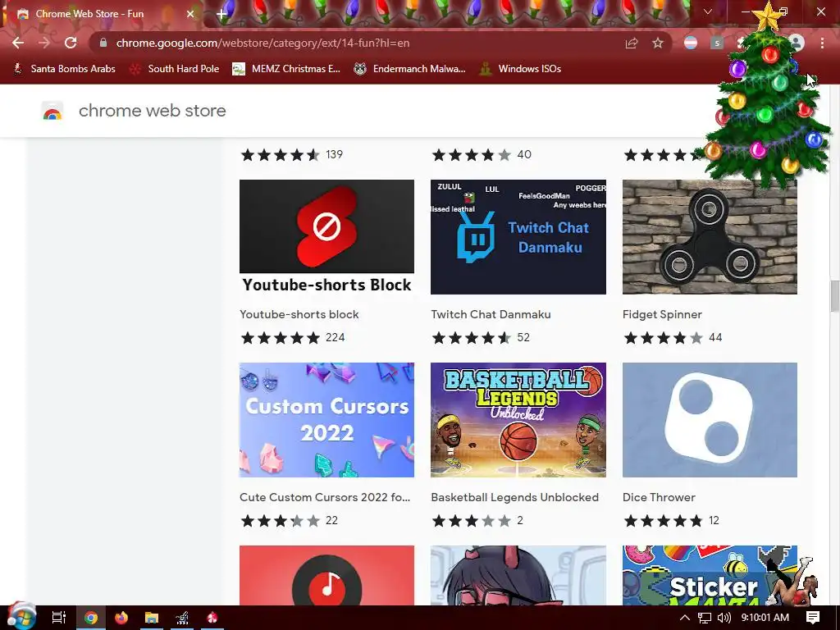Open the Chrome three-dot menu

pyautogui.click(x=822, y=43)
